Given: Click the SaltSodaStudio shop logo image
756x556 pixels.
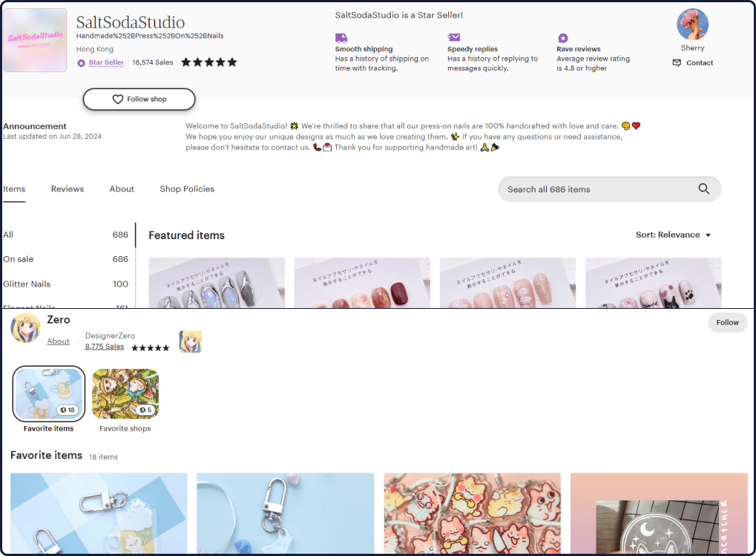Looking at the screenshot, I should tap(35, 40).
